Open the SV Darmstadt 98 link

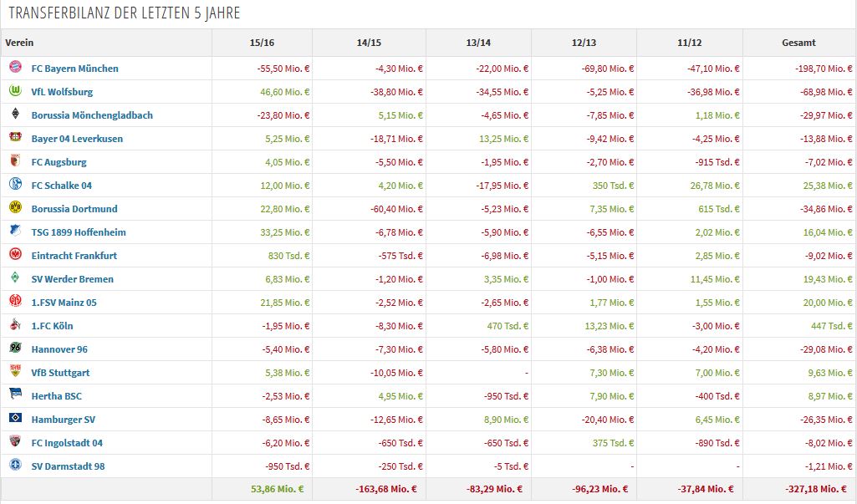coord(68,466)
